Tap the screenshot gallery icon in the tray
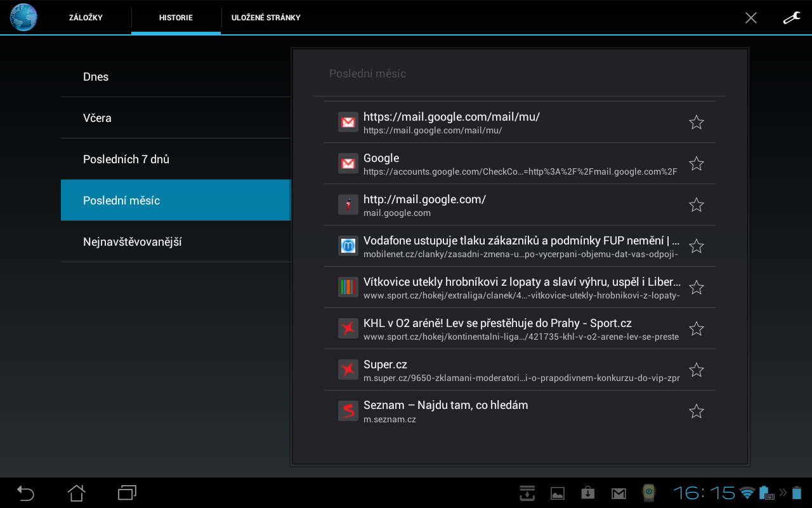 coord(557,493)
